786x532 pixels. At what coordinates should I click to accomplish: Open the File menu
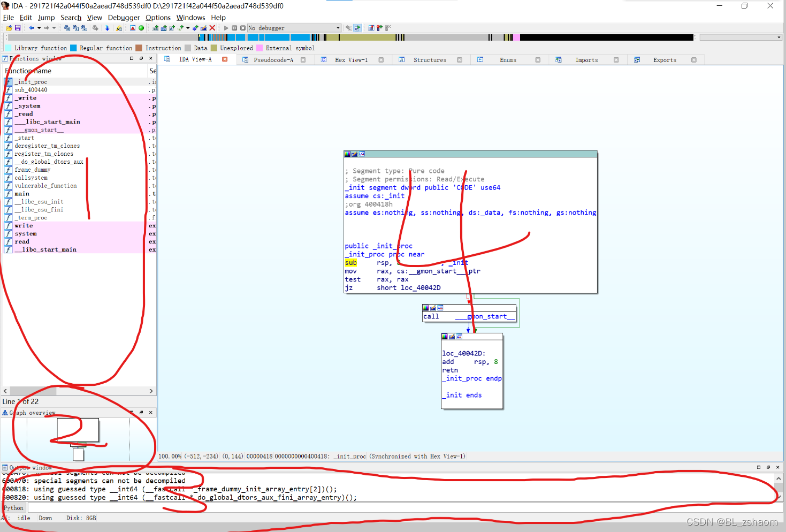9,17
